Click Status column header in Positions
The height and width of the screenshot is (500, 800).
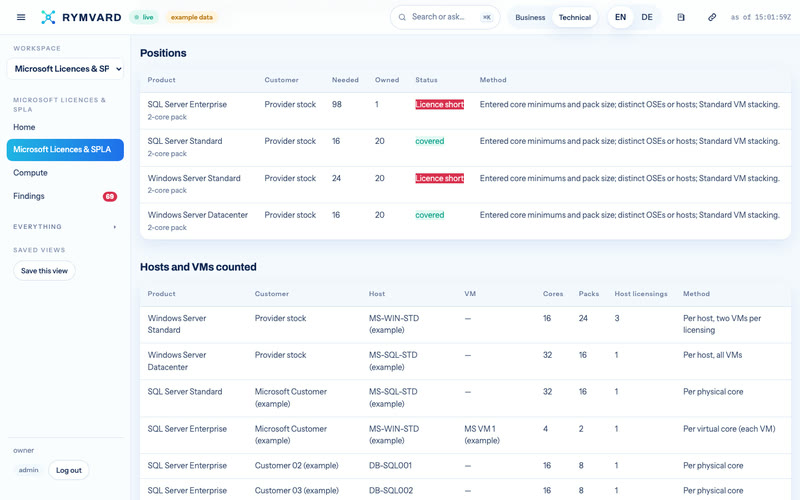(426, 80)
